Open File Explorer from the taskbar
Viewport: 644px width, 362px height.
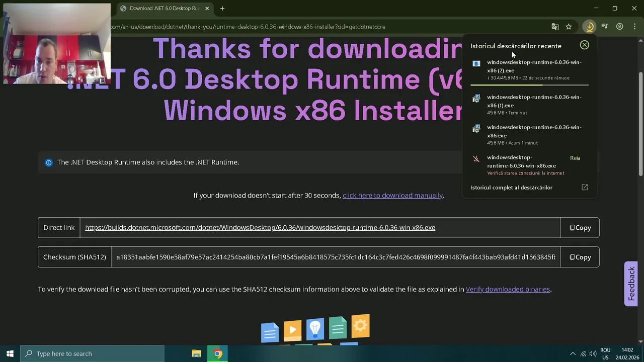click(197, 353)
